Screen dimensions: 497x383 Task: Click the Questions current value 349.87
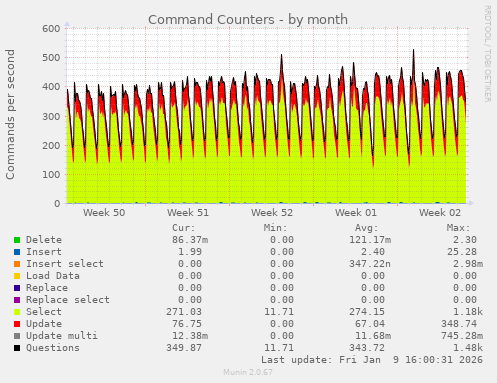tap(184, 348)
